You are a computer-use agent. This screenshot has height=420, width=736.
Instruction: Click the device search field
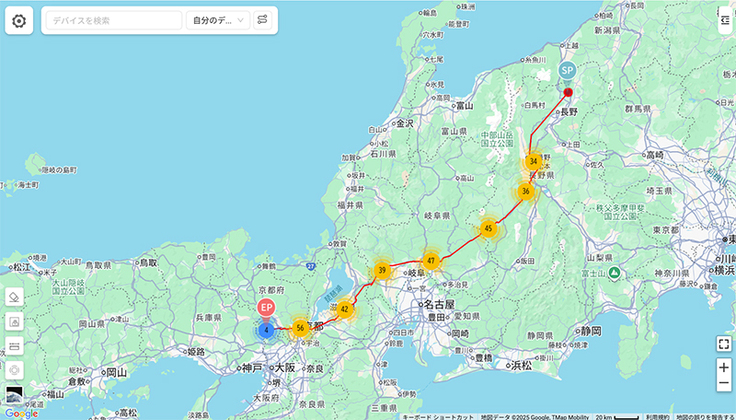point(112,20)
